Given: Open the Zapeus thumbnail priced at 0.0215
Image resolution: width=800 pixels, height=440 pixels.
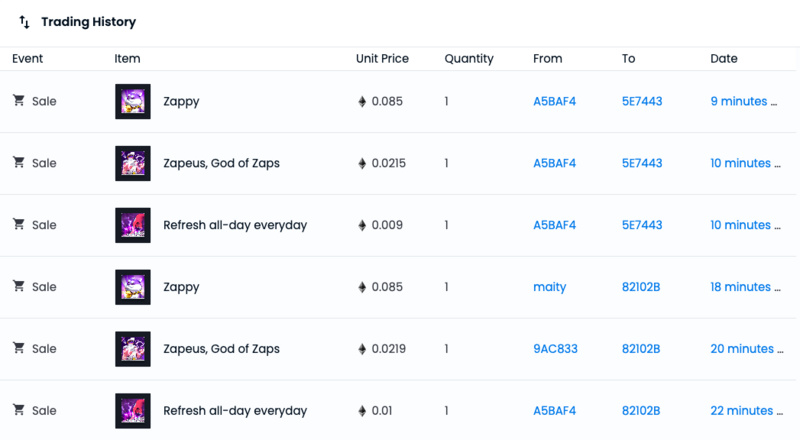Looking at the screenshot, I should [133, 163].
